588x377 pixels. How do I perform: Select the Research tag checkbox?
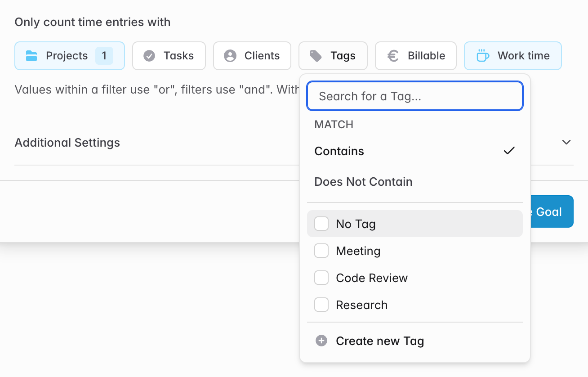[x=321, y=305]
